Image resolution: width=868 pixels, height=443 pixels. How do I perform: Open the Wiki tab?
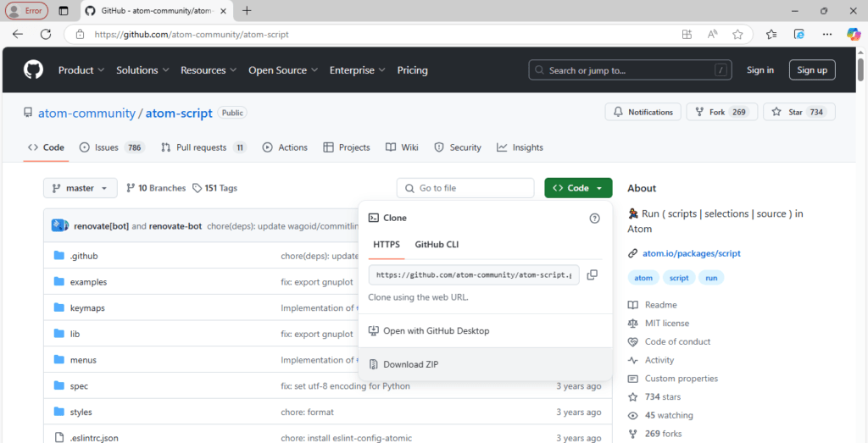click(403, 147)
